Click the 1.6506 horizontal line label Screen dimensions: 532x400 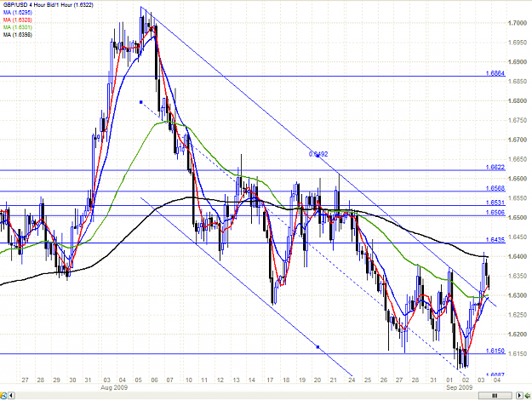pos(495,213)
